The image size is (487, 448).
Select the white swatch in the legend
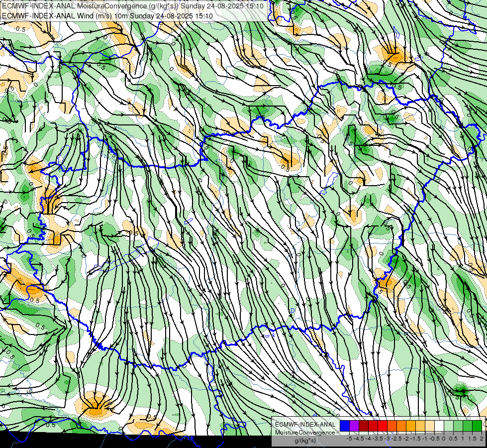(439, 426)
